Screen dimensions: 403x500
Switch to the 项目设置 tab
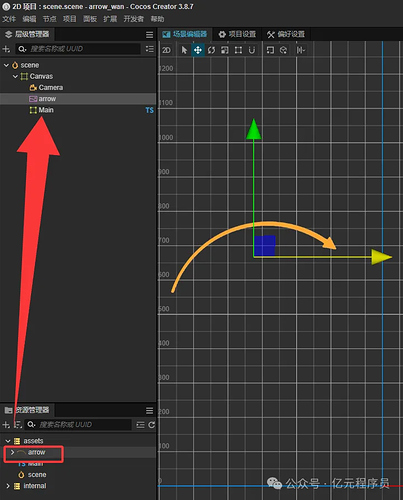[237, 34]
